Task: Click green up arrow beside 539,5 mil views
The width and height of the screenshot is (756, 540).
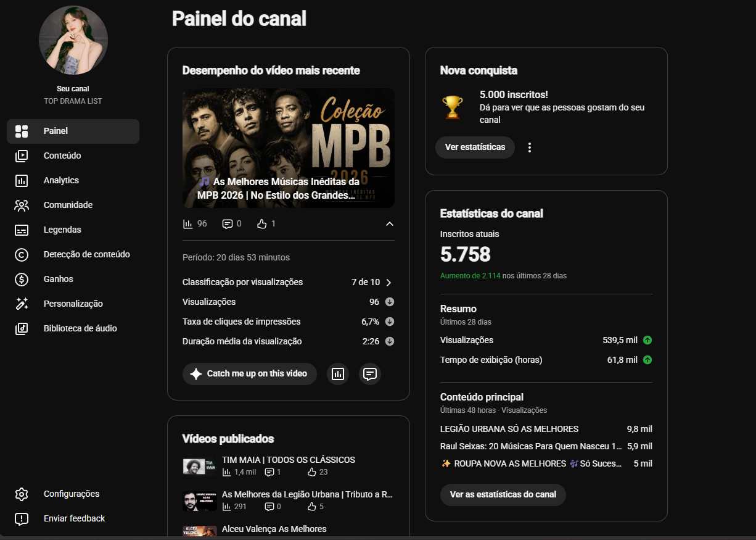Action: point(647,340)
